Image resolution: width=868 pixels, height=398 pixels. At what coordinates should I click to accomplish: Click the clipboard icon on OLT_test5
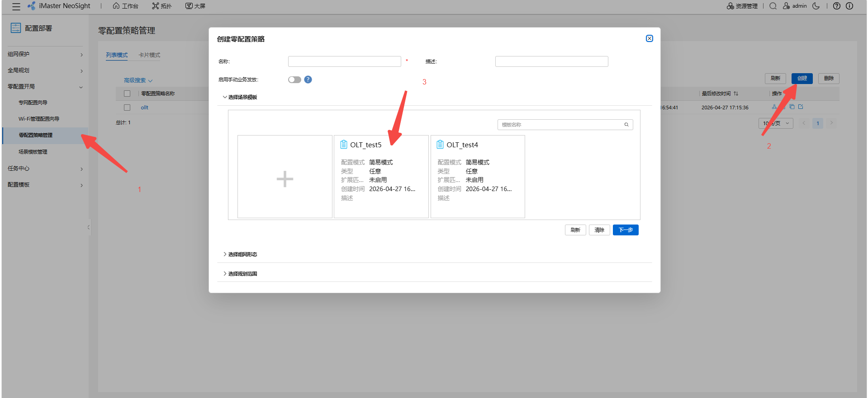coord(344,145)
